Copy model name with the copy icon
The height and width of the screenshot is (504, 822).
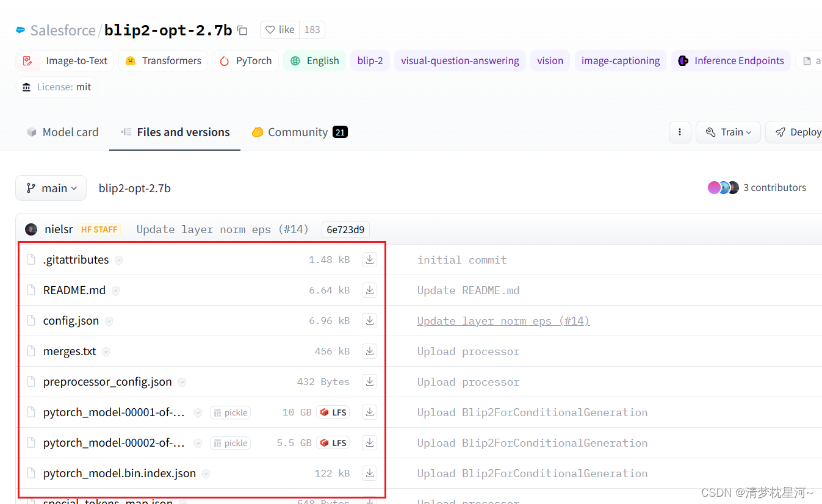242,30
